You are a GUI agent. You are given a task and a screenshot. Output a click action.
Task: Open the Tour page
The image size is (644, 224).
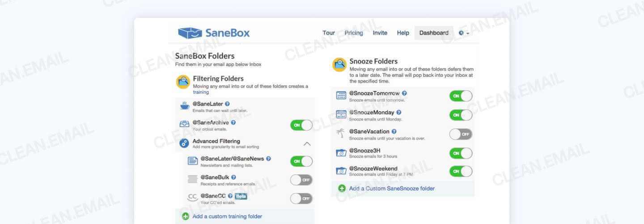(x=329, y=33)
